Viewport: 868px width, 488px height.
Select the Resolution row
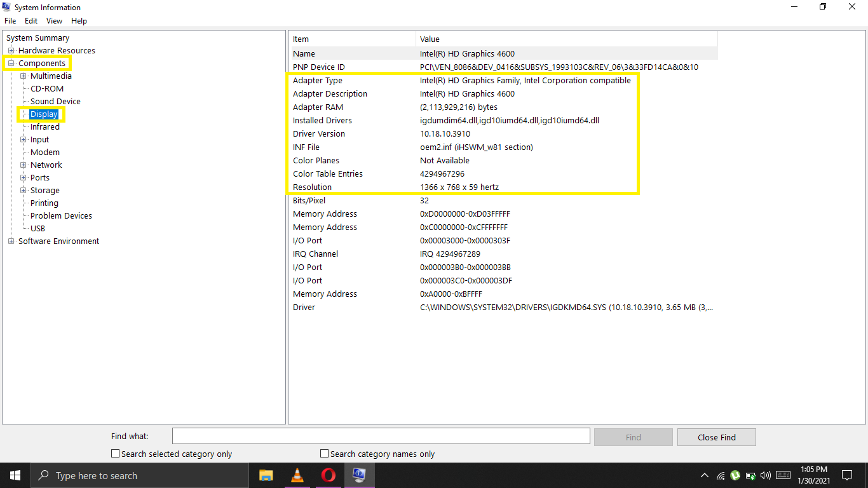click(504, 187)
